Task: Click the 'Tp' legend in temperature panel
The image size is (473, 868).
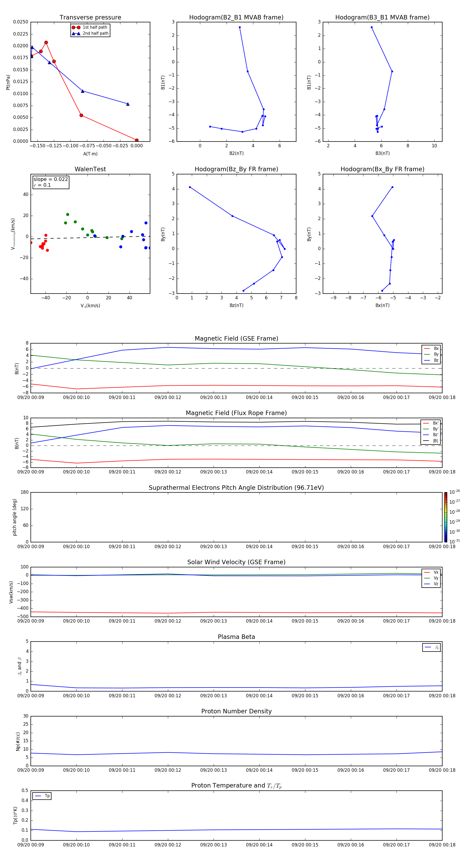Action: tap(42, 796)
